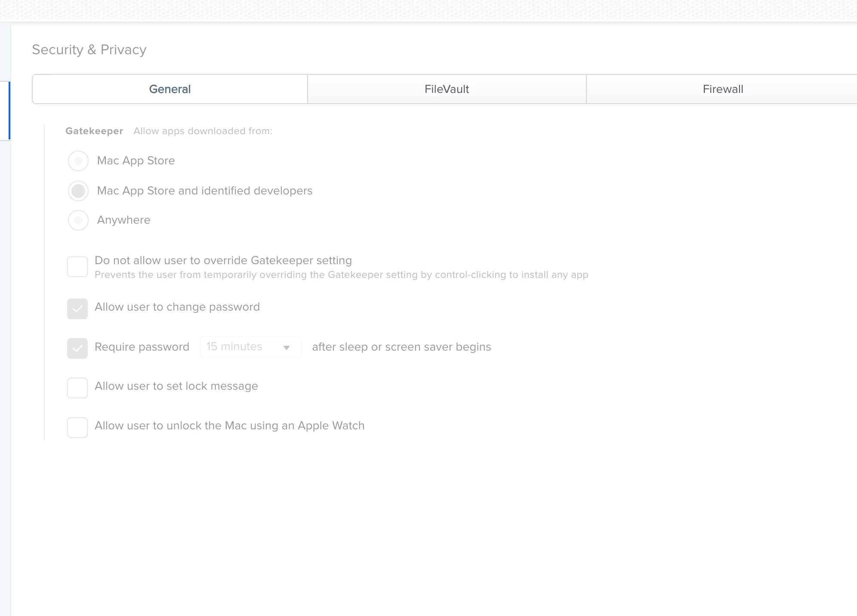Image resolution: width=857 pixels, height=616 pixels.
Task: Click the selected sidebar item at left edge
Action: pos(5,111)
